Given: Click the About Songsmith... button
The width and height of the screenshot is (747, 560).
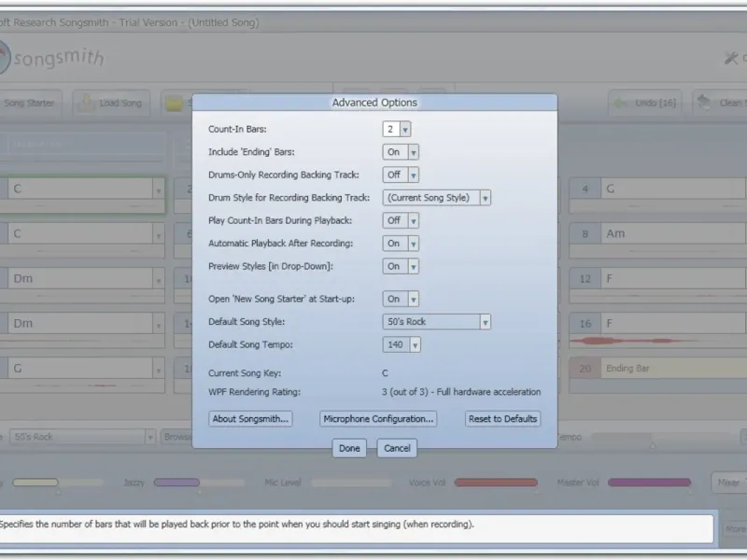Looking at the screenshot, I should pos(250,419).
